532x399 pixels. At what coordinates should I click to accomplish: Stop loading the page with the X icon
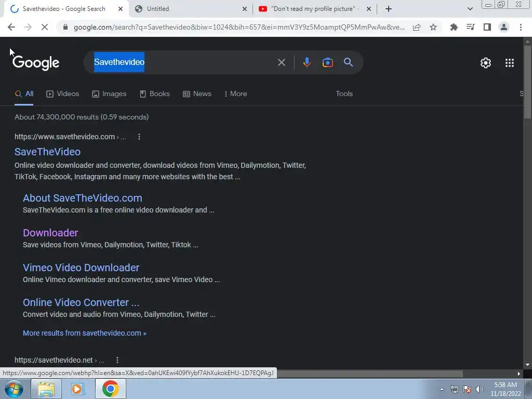45,27
